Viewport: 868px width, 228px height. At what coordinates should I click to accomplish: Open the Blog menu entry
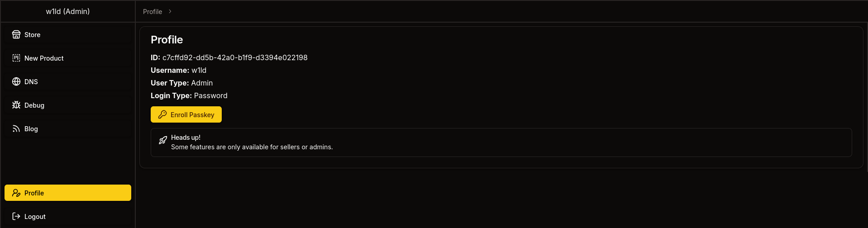tap(31, 129)
